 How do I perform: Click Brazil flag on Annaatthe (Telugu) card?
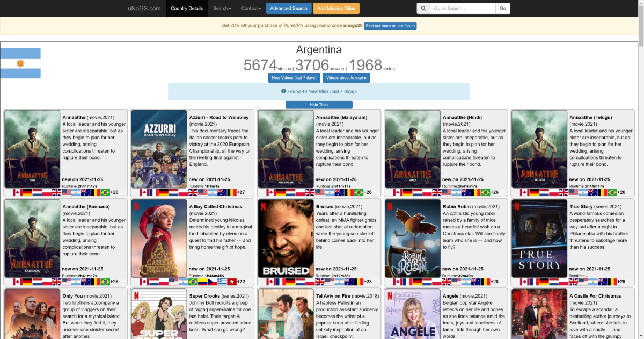coord(611,192)
